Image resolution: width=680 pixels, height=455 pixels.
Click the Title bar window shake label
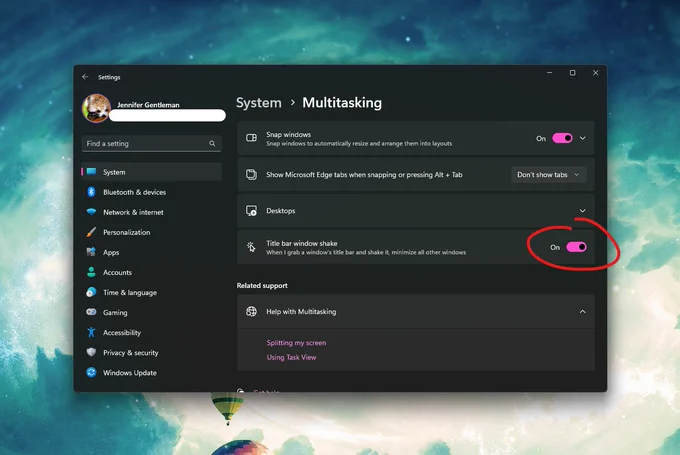[301, 243]
